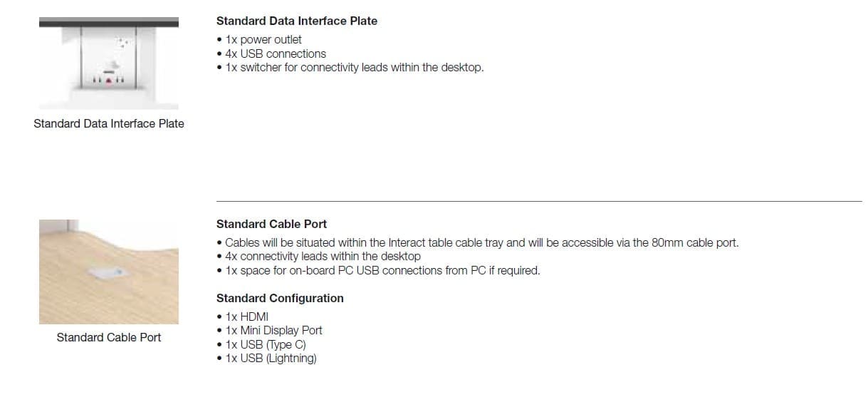
Task: Click the "4x USB connections" bullet
Action: click(x=275, y=53)
